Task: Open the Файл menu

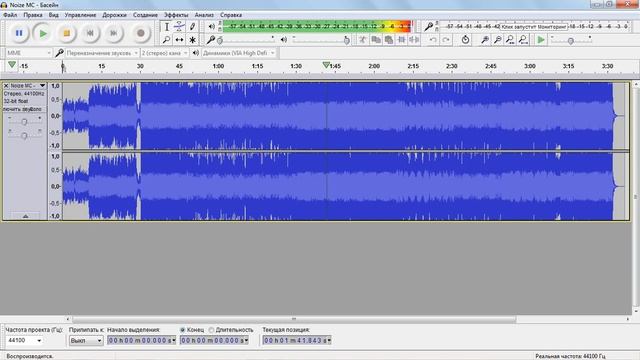Action: click(10, 15)
